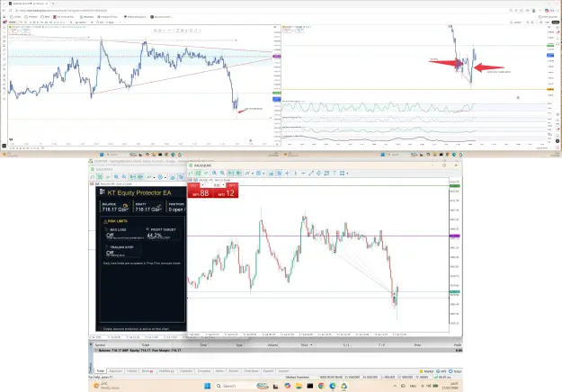This screenshot has height=392, width=562.
Task: Open the VPS link in Terminal footer
Action: (x=442, y=371)
